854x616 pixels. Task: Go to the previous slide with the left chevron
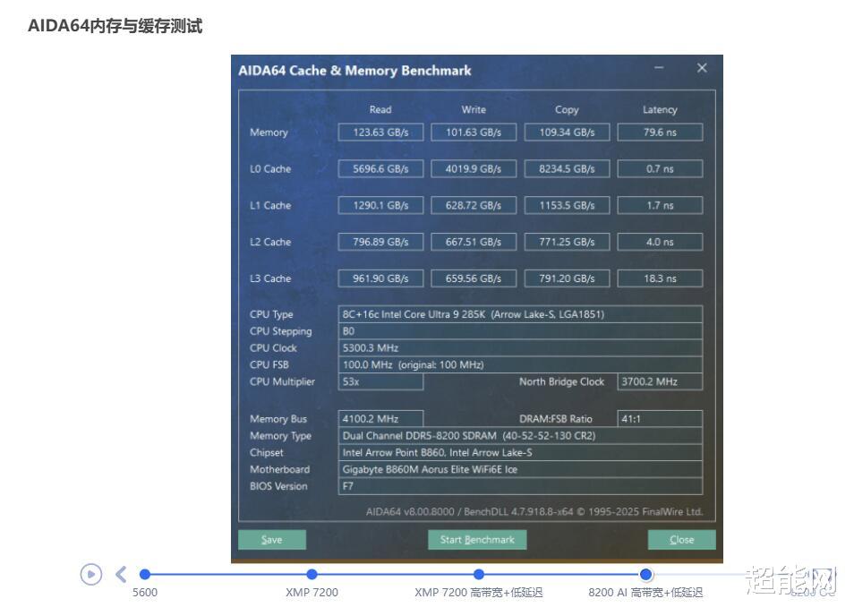click(121, 575)
